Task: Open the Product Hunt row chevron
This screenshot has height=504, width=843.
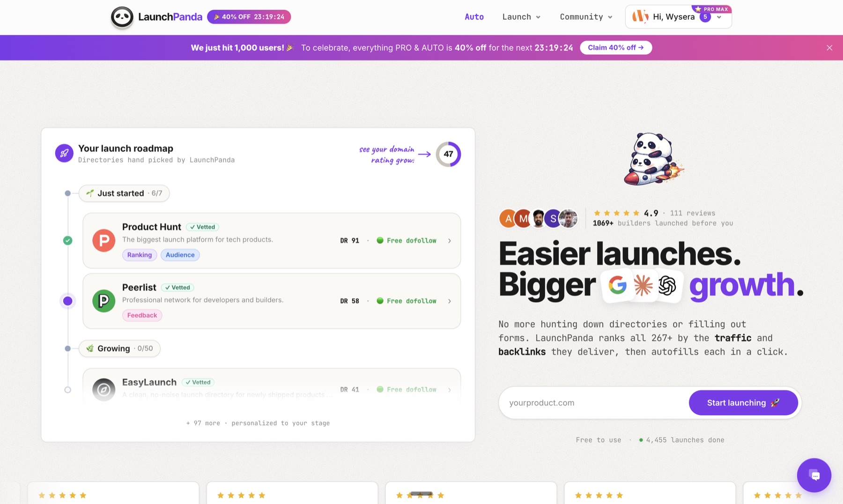Action: (x=449, y=241)
